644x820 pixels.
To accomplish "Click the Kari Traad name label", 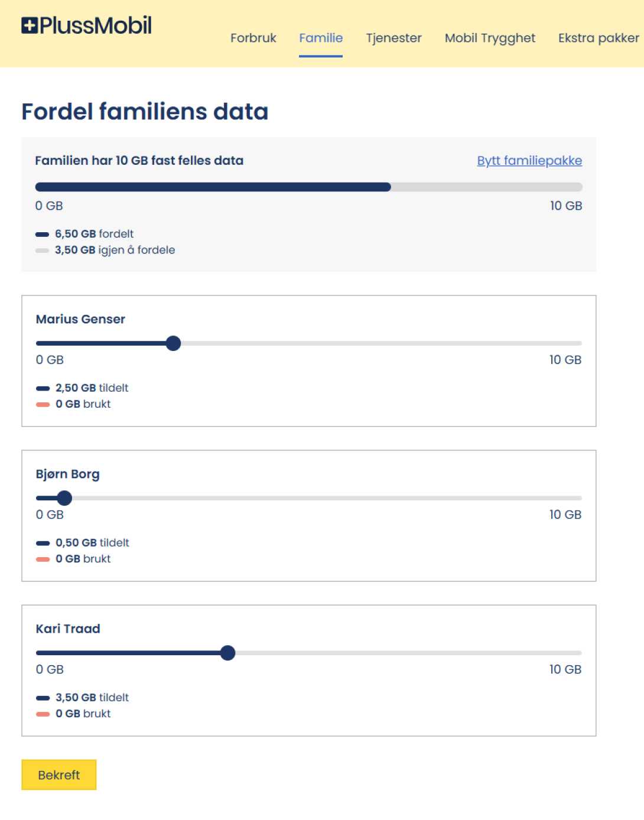I will pos(68,629).
